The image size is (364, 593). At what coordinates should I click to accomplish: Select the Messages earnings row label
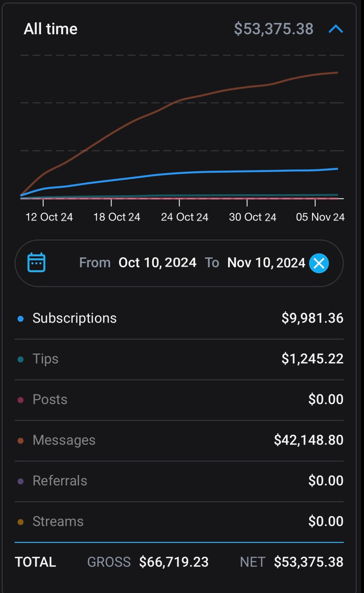[x=64, y=440]
